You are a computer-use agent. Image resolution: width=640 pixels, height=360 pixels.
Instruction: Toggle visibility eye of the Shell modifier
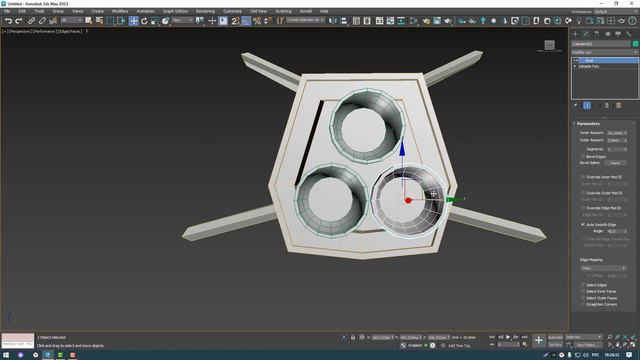576,60
